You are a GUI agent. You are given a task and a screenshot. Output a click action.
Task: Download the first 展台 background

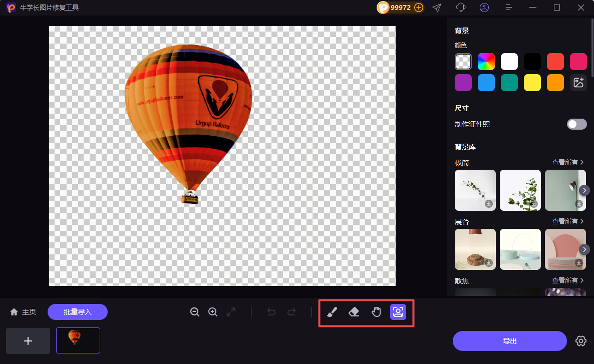(489, 262)
